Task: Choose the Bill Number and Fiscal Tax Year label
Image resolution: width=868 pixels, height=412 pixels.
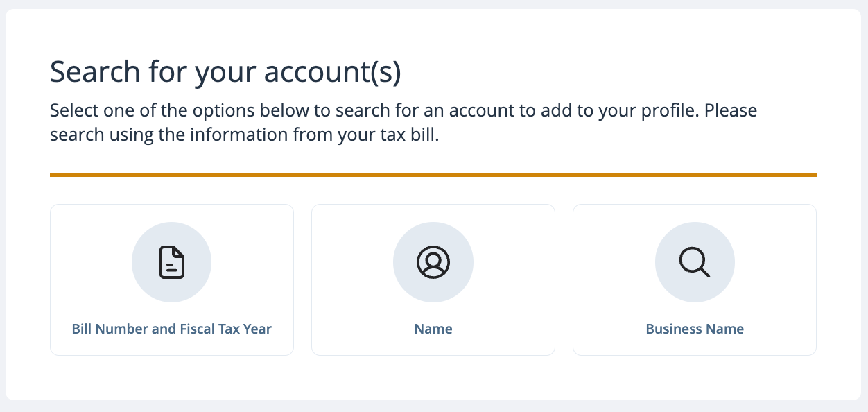Action: point(172,329)
